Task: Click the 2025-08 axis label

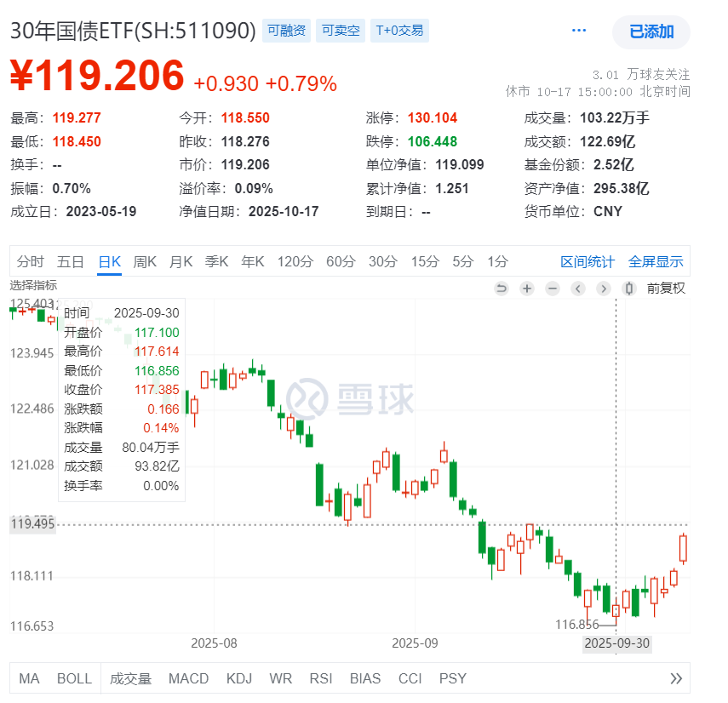Action: pyautogui.click(x=214, y=643)
